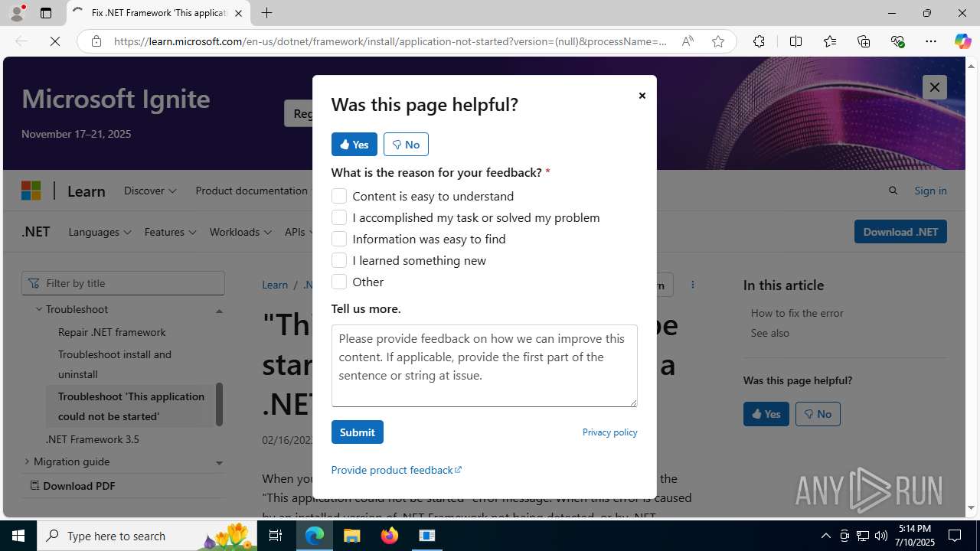The height and width of the screenshot is (551, 980).
Task: Open 'Repair .NET framework' article
Action: pyautogui.click(x=112, y=332)
